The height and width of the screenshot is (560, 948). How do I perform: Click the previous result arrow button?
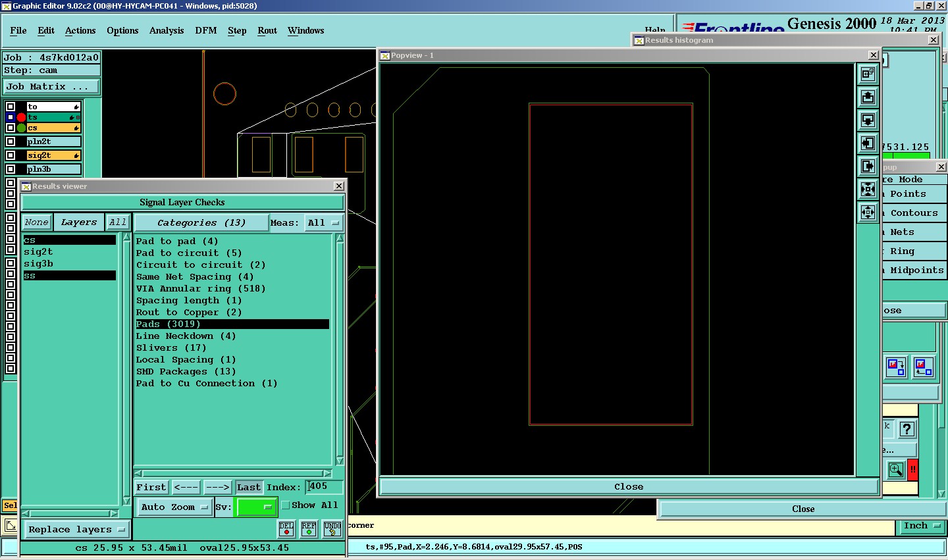click(x=186, y=488)
